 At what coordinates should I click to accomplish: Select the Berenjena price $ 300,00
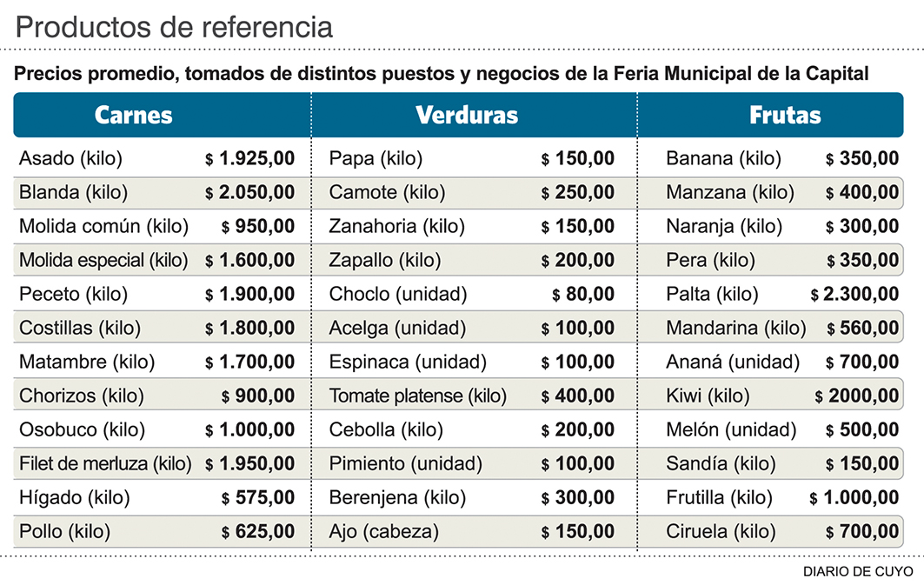click(578, 498)
